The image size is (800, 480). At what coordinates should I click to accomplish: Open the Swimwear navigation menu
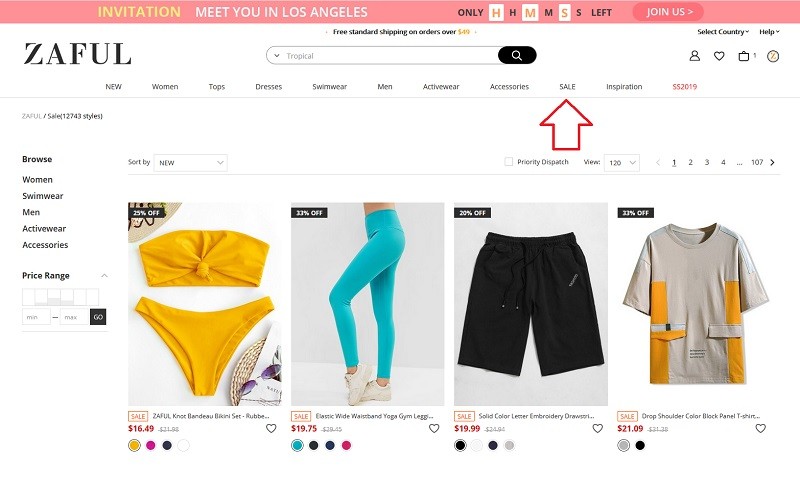click(330, 87)
